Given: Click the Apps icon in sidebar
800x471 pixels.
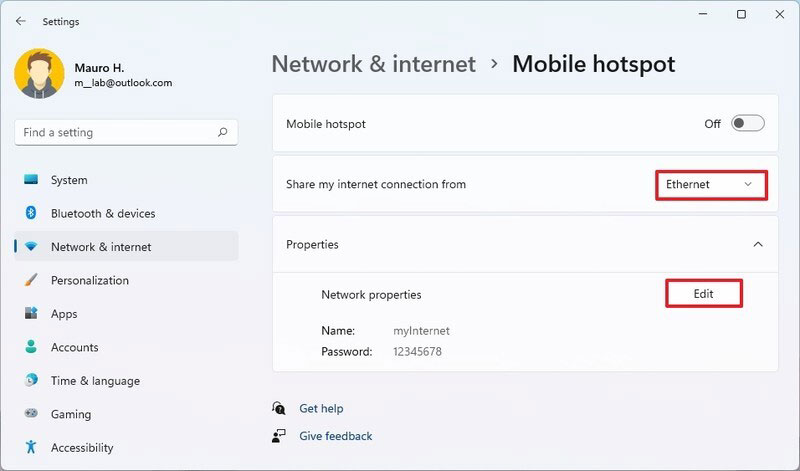Looking at the screenshot, I should point(31,313).
